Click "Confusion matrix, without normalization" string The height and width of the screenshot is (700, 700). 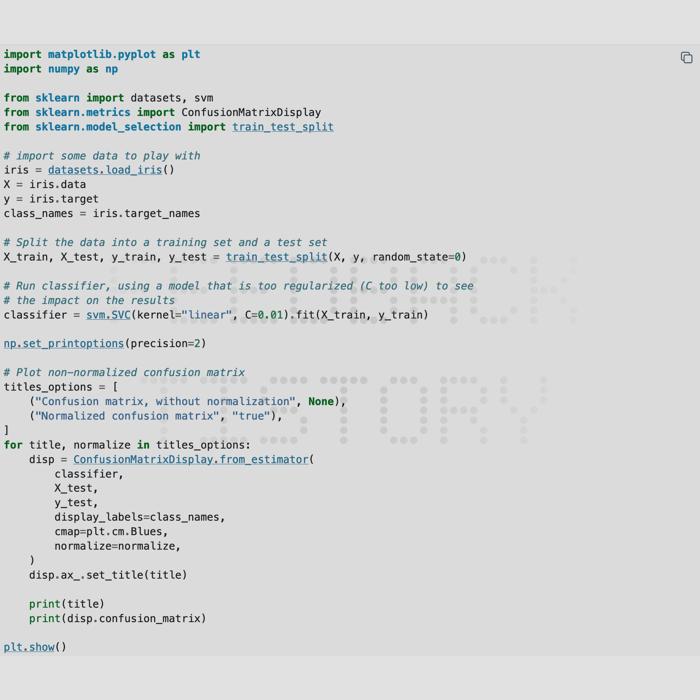(x=165, y=401)
